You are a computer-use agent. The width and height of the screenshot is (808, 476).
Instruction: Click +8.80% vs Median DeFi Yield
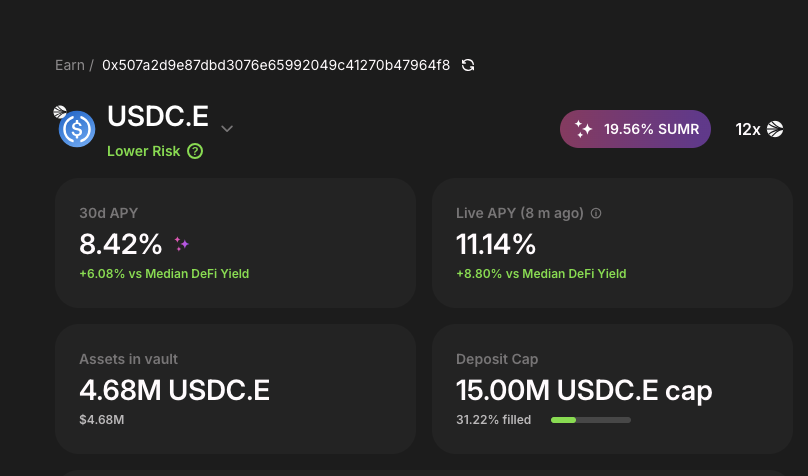point(541,274)
